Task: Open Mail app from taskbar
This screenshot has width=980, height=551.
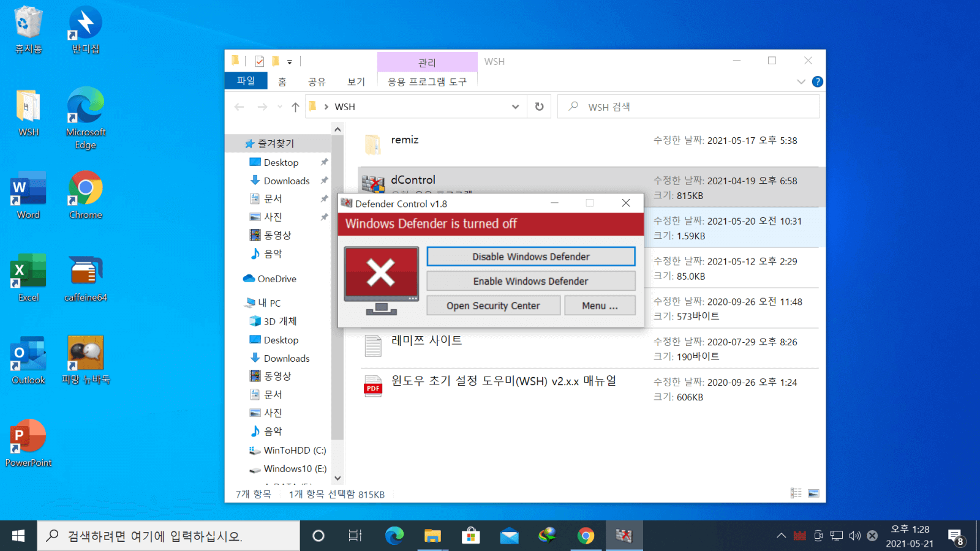Action: click(509, 536)
